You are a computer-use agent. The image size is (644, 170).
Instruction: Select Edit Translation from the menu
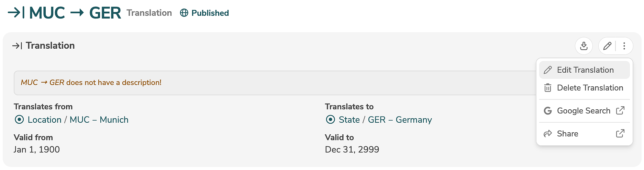click(585, 70)
